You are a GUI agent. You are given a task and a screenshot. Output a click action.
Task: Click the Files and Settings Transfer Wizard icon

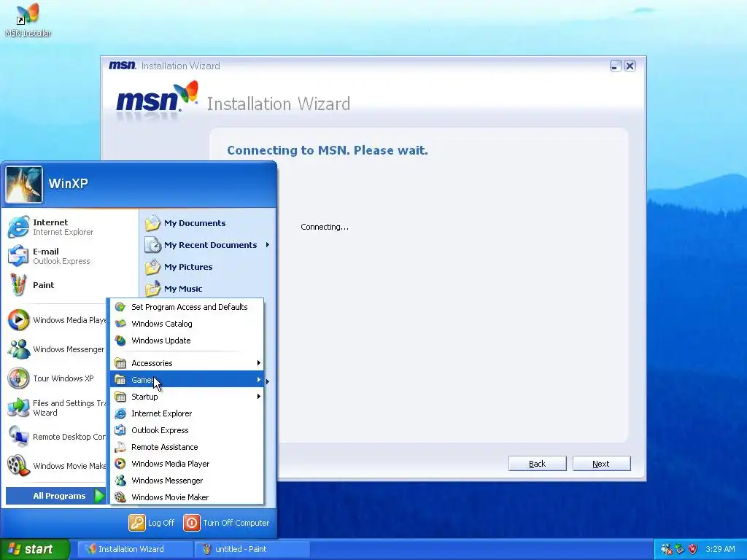click(18, 408)
